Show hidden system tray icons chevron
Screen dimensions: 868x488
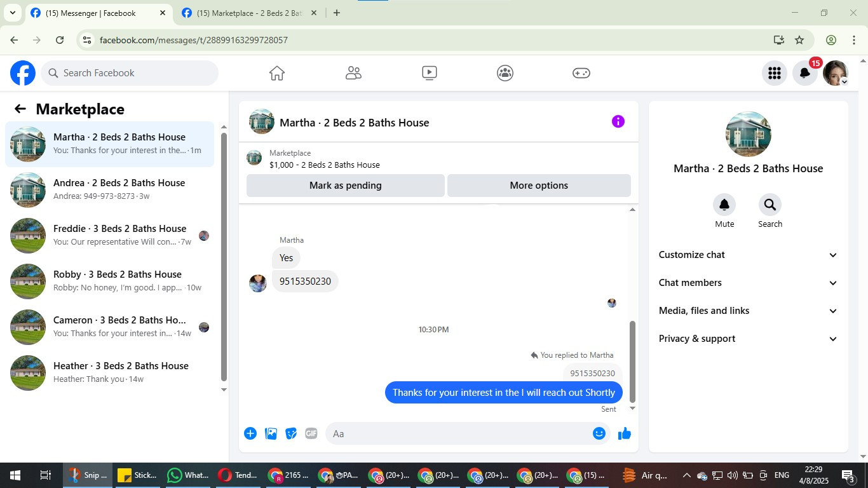coord(686,475)
